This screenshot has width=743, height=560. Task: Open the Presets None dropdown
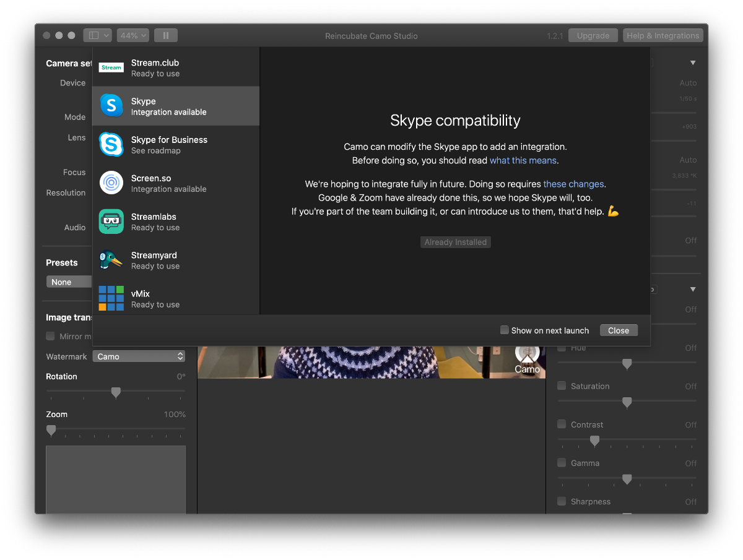(x=69, y=282)
